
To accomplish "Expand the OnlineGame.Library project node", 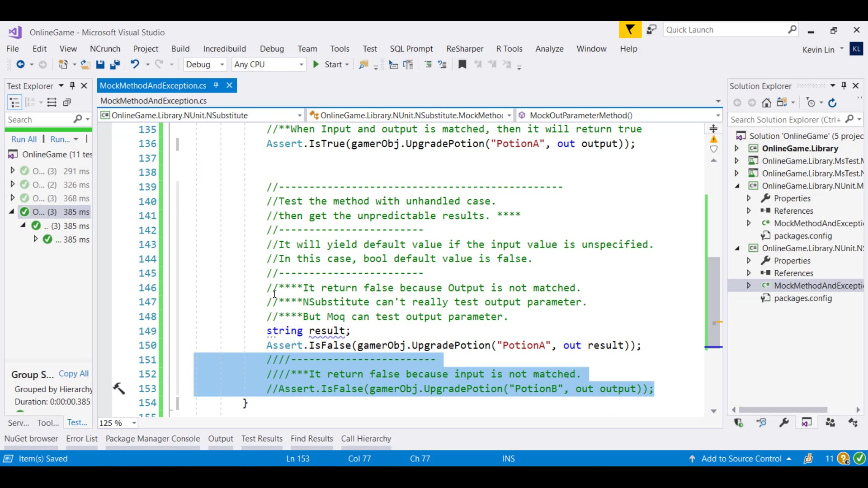I will click(x=736, y=148).
